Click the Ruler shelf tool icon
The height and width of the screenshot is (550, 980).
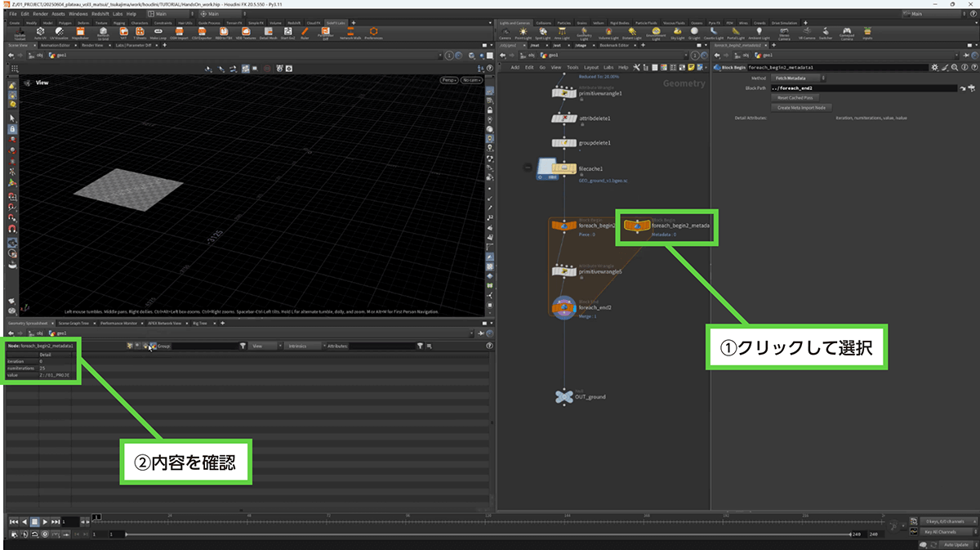(305, 33)
